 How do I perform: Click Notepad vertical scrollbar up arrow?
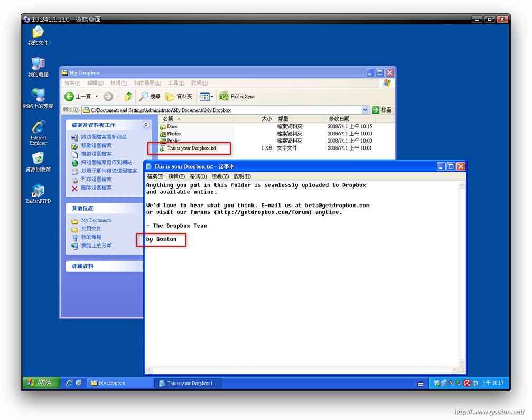click(x=462, y=185)
